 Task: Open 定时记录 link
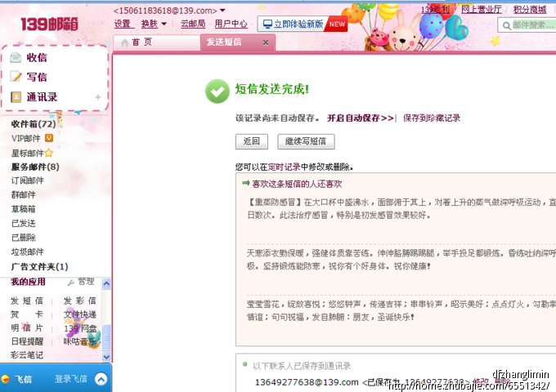pos(284,167)
